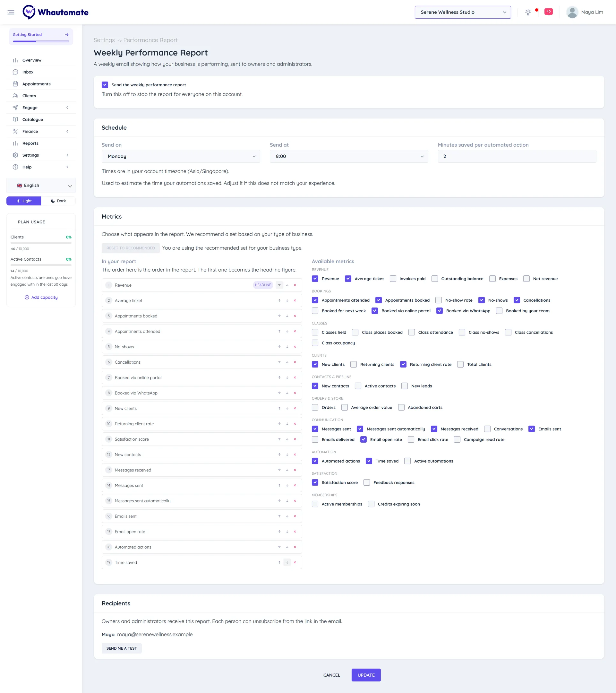The image size is (616, 693).
Task: Click the Whautomate logo
Action: coord(56,12)
